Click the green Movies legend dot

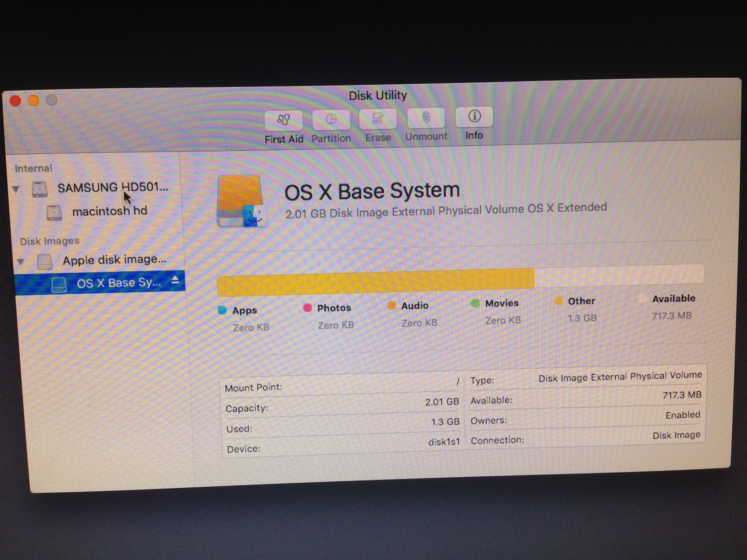[x=475, y=303]
